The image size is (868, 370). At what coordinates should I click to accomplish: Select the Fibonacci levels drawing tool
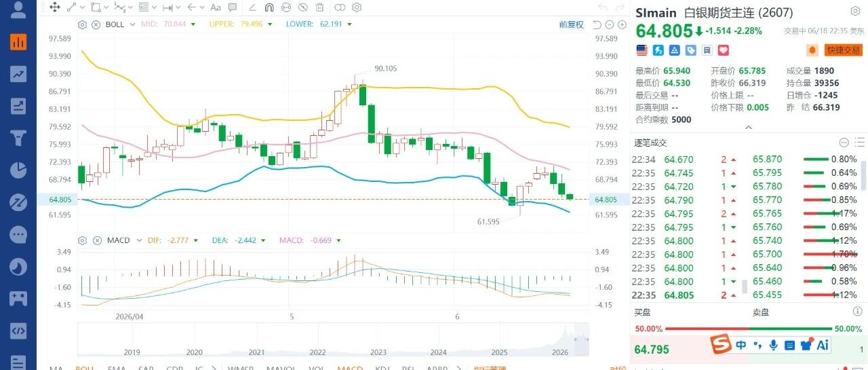pos(144,7)
